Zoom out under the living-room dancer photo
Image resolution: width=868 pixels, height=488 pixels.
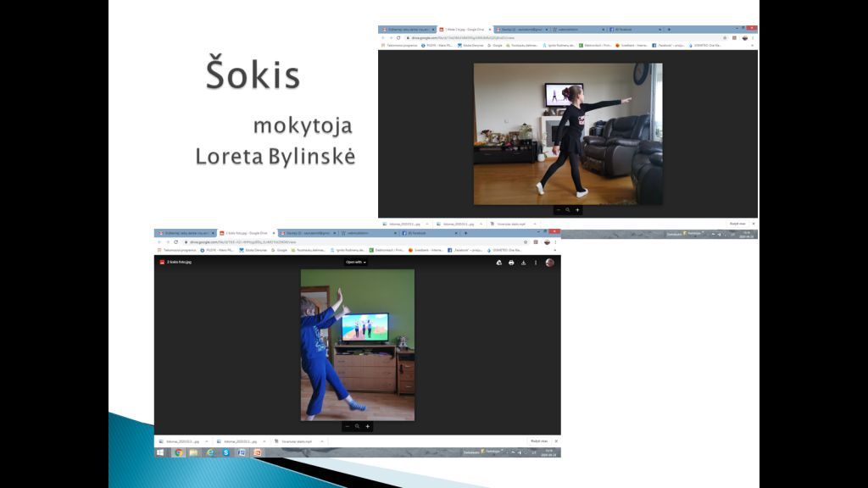tap(559, 210)
